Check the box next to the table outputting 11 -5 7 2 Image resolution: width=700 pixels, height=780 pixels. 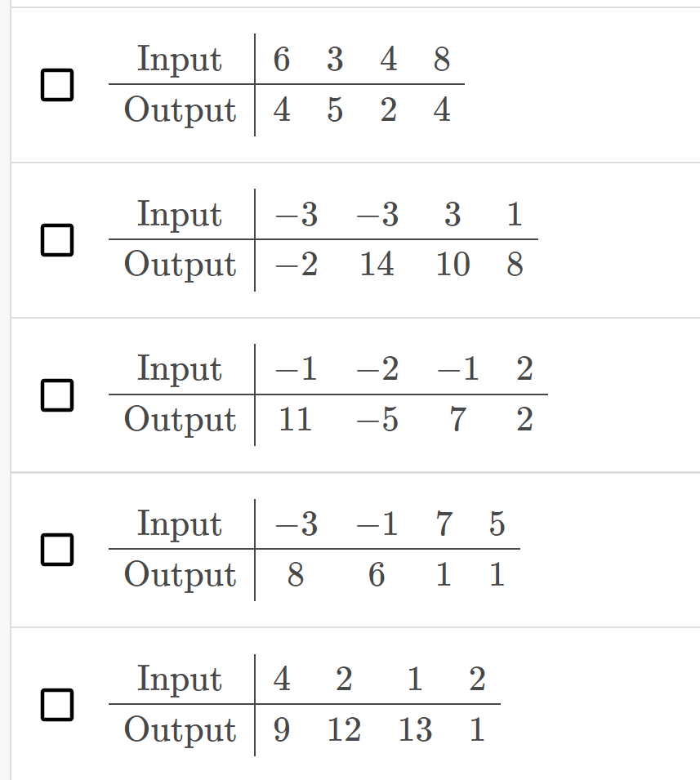coord(56,394)
